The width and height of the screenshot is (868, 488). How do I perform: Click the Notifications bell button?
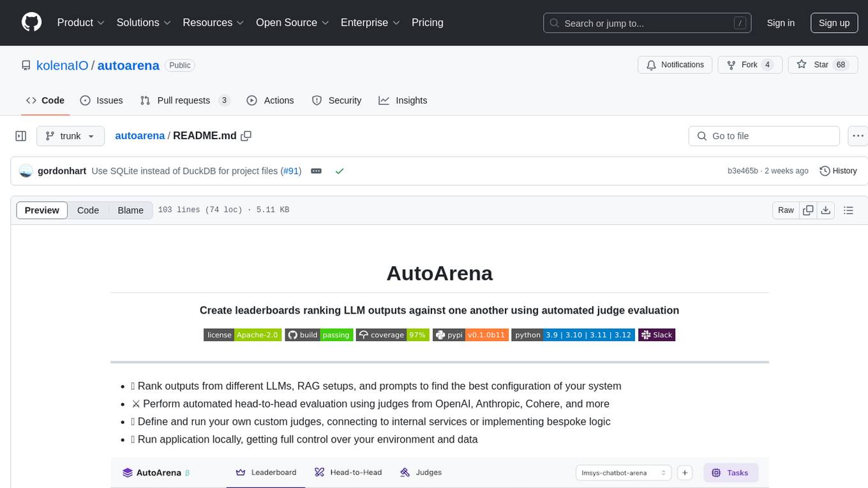click(675, 65)
